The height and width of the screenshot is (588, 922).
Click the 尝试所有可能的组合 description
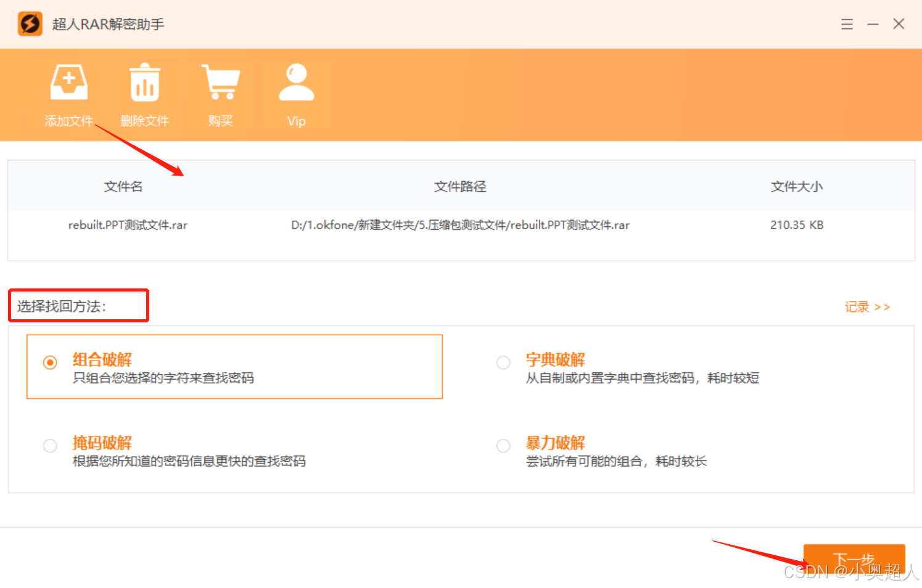[x=616, y=461]
